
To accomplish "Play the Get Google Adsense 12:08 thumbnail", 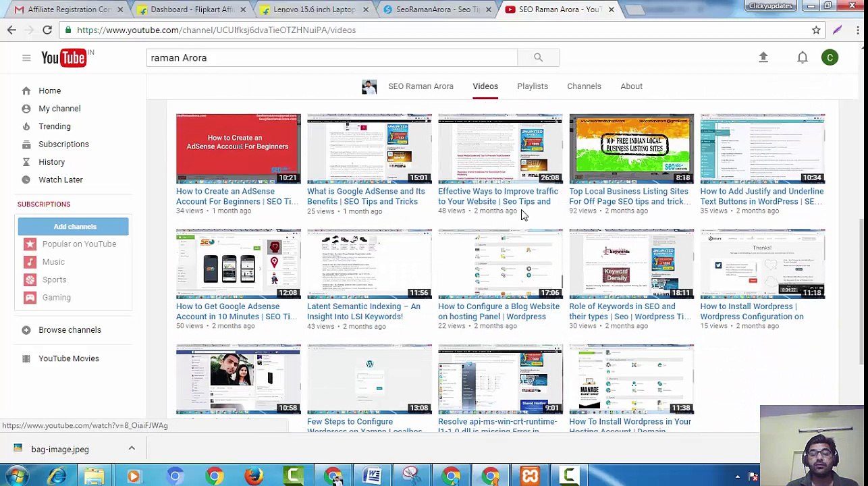I will coord(238,264).
